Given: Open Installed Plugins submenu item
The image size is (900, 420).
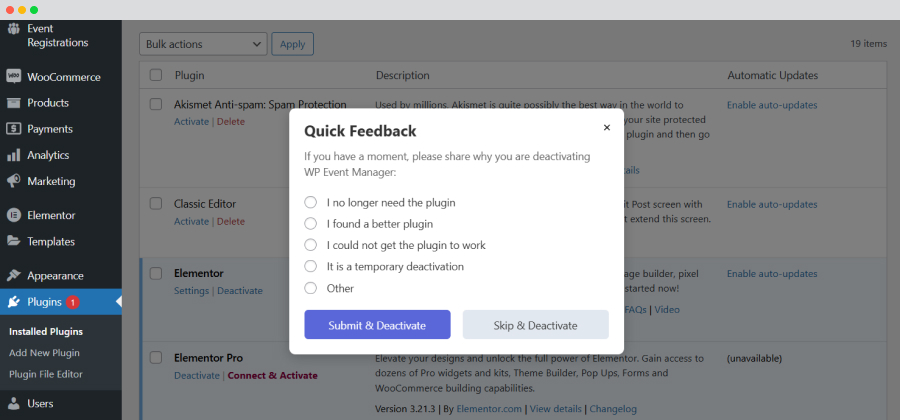Looking at the screenshot, I should (46, 332).
